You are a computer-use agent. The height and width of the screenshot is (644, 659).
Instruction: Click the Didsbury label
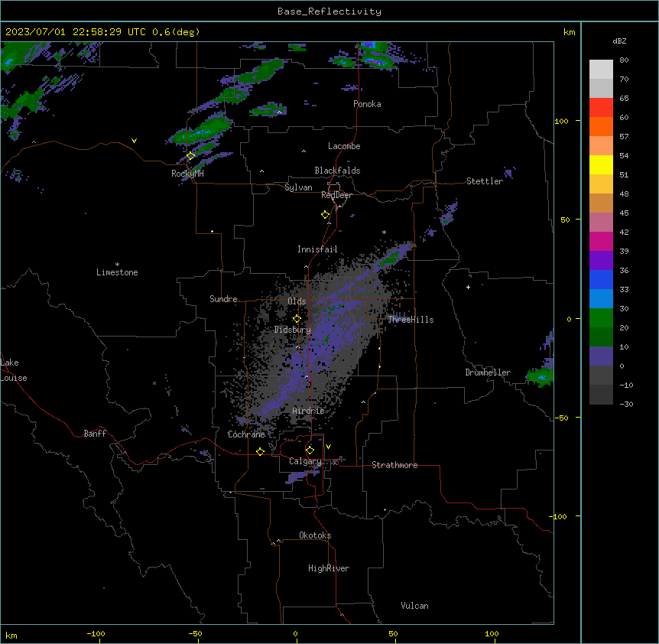[x=293, y=330]
